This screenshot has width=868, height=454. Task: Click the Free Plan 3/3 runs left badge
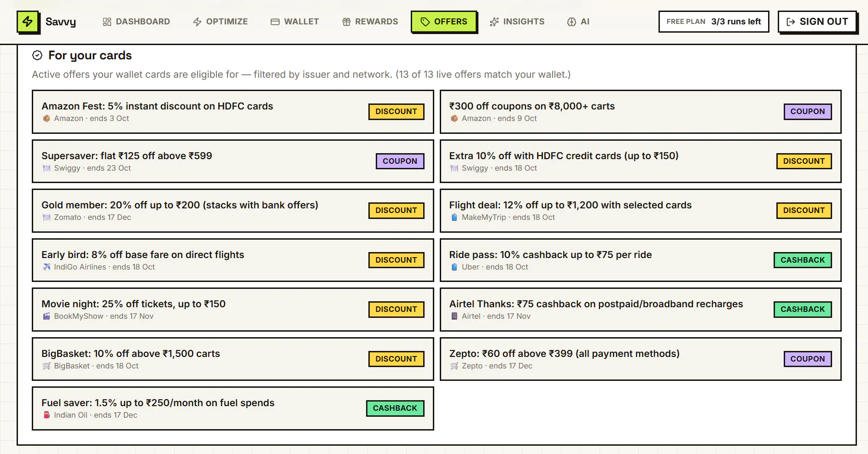(714, 22)
